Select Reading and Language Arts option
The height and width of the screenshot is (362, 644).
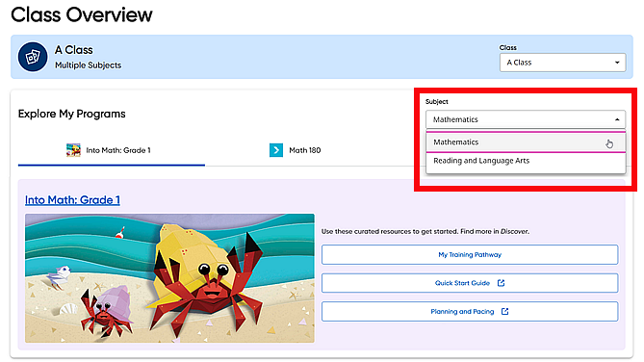coord(526,161)
